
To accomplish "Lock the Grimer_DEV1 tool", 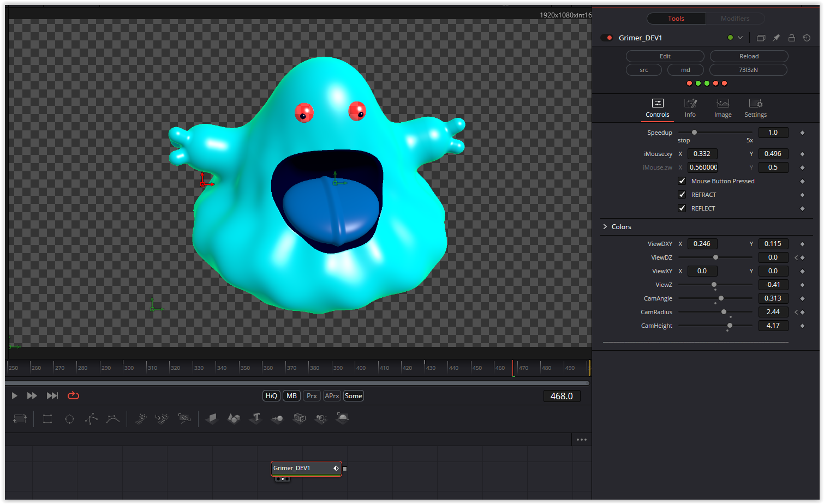I will coord(791,38).
